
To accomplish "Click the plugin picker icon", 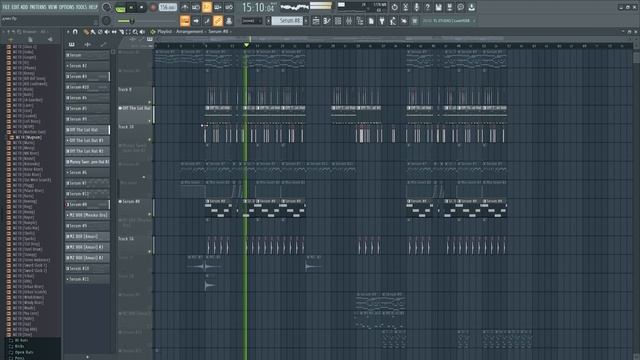I will (x=382, y=21).
